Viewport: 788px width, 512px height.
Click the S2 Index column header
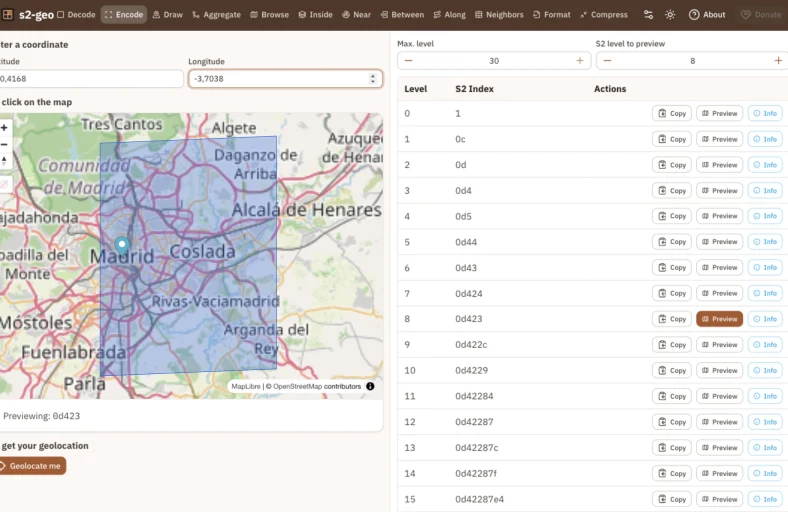click(x=474, y=89)
